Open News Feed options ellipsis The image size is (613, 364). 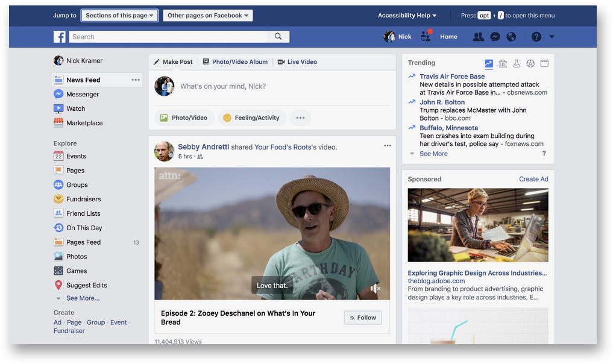click(136, 80)
